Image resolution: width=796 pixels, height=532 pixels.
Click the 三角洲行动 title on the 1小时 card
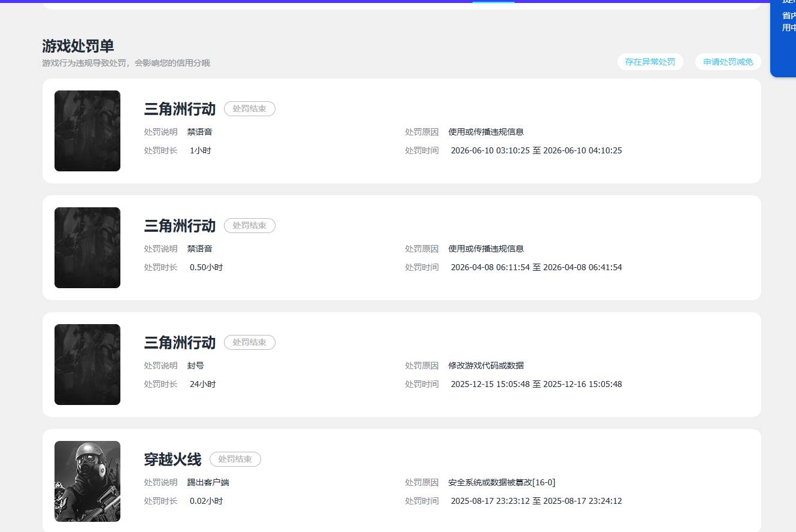pos(180,109)
